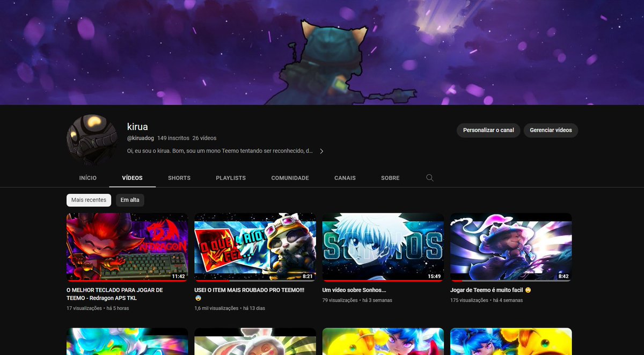Select the VÍDEOS tab
This screenshot has height=355, width=644.
tap(133, 178)
